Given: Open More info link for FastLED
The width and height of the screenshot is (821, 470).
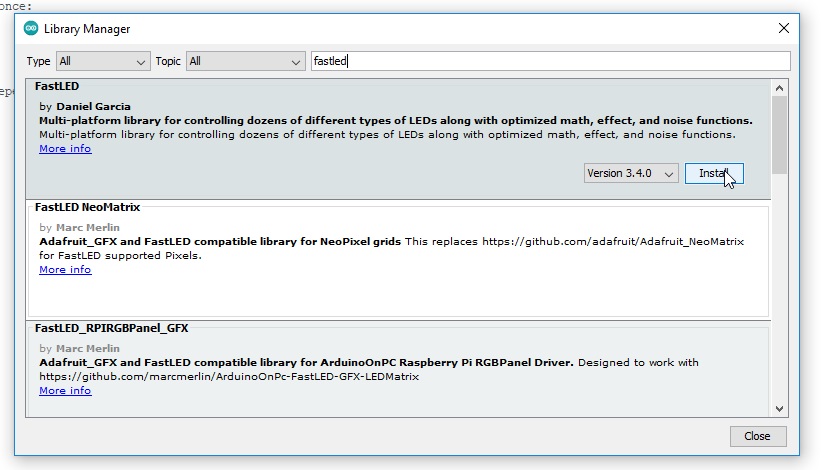Looking at the screenshot, I should click(65, 149).
